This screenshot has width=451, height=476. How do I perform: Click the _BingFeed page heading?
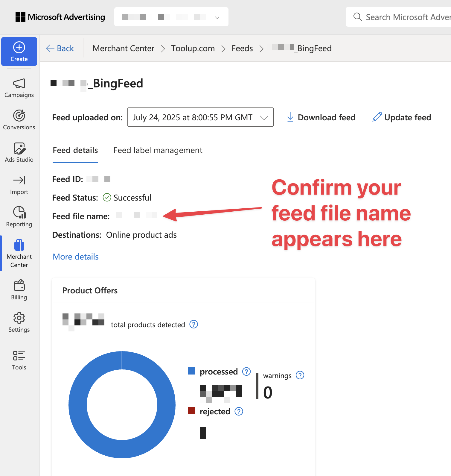97,83
